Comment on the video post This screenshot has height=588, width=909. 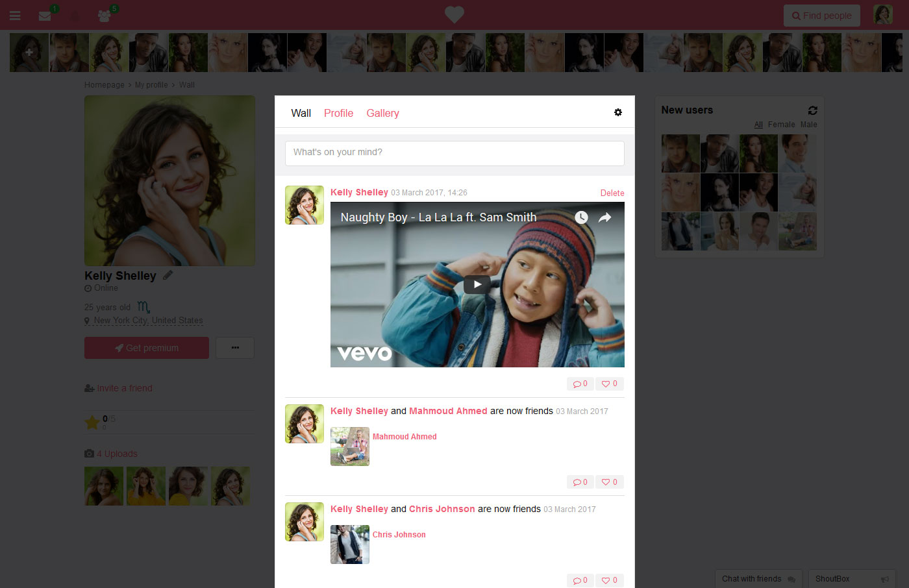pyautogui.click(x=580, y=384)
